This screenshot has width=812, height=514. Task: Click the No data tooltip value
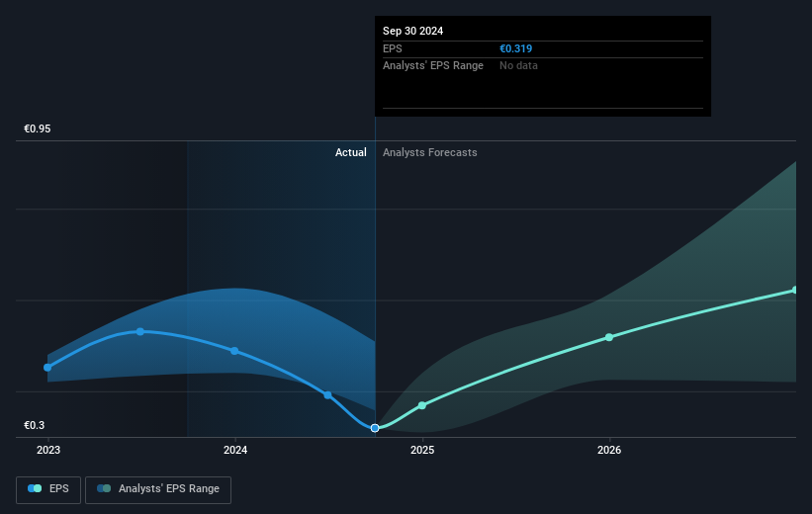coord(518,65)
